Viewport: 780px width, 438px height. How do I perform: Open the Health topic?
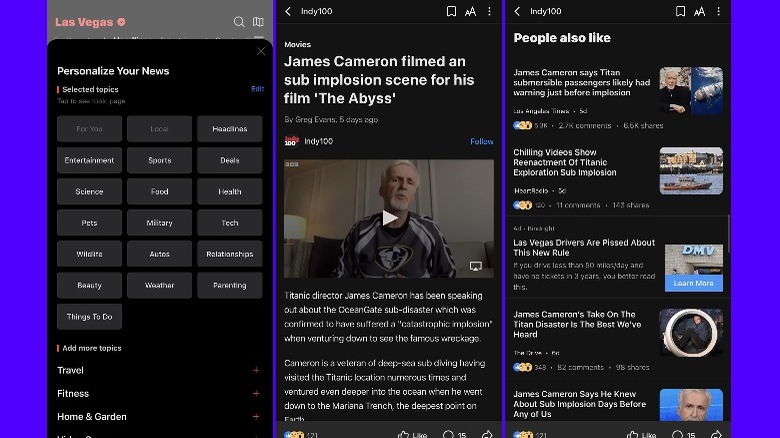(229, 192)
